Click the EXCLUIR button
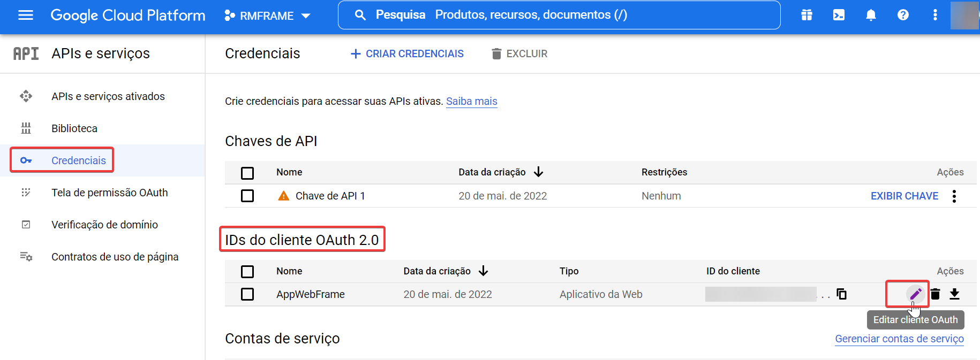The width and height of the screenshot is (980, 360). point(519,53)
